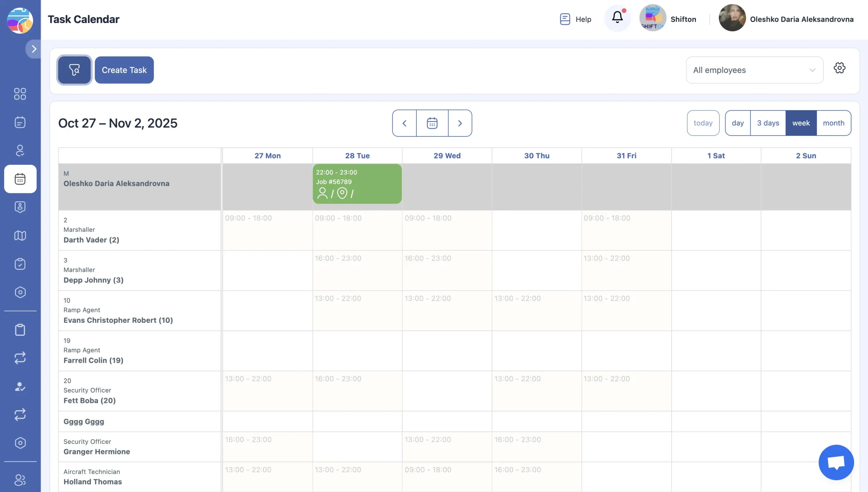Open calendar settings gear icon

coord(839,68)
